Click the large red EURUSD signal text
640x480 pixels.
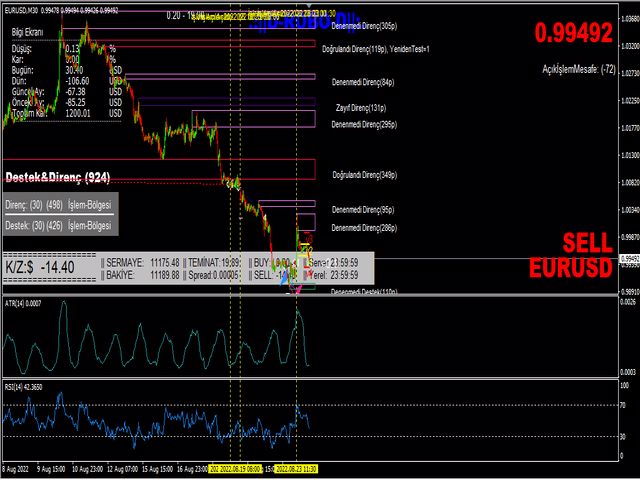pos(571,268)
